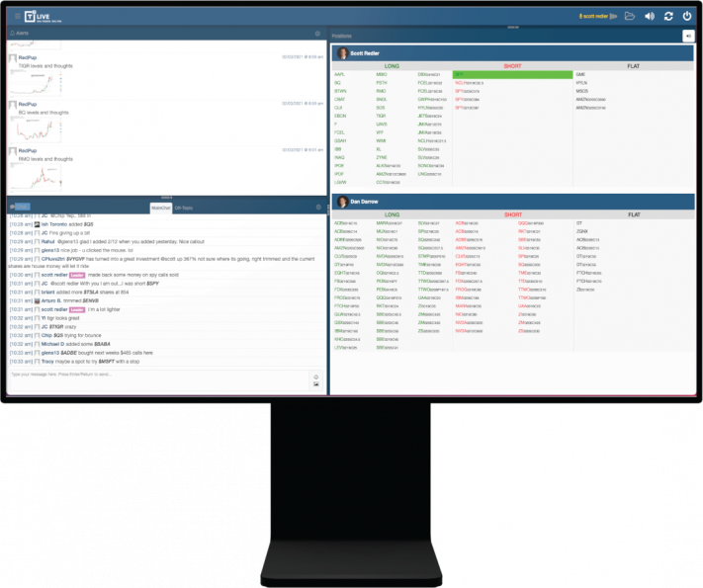Open Chat panel settings gear

click(318, 208)
